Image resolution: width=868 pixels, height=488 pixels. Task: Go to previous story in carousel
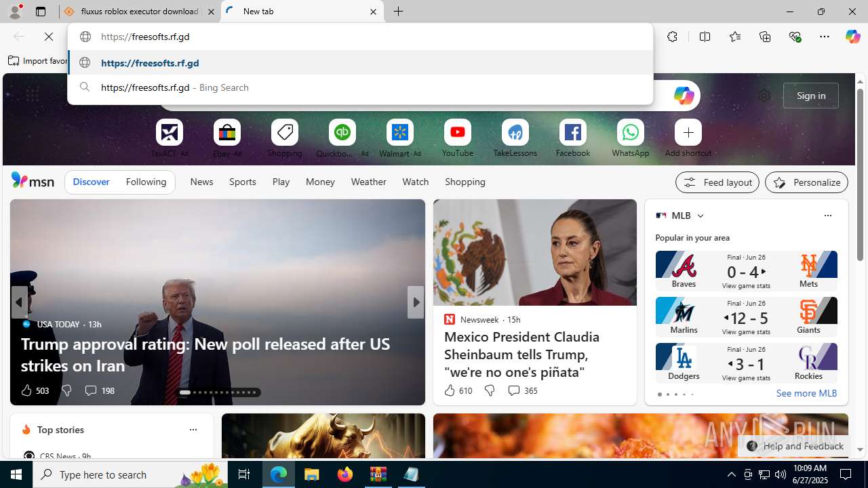pyautogui.click(x=19, y=302)
